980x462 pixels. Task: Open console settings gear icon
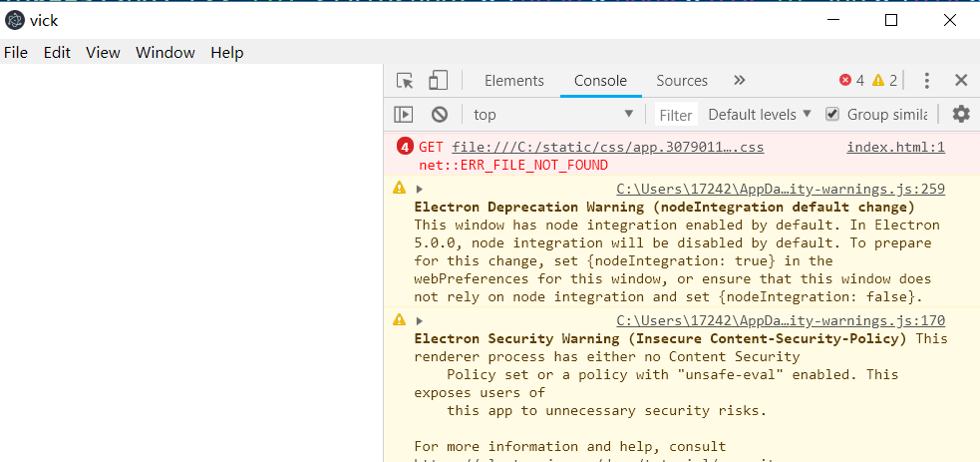[x=961, y=114]
